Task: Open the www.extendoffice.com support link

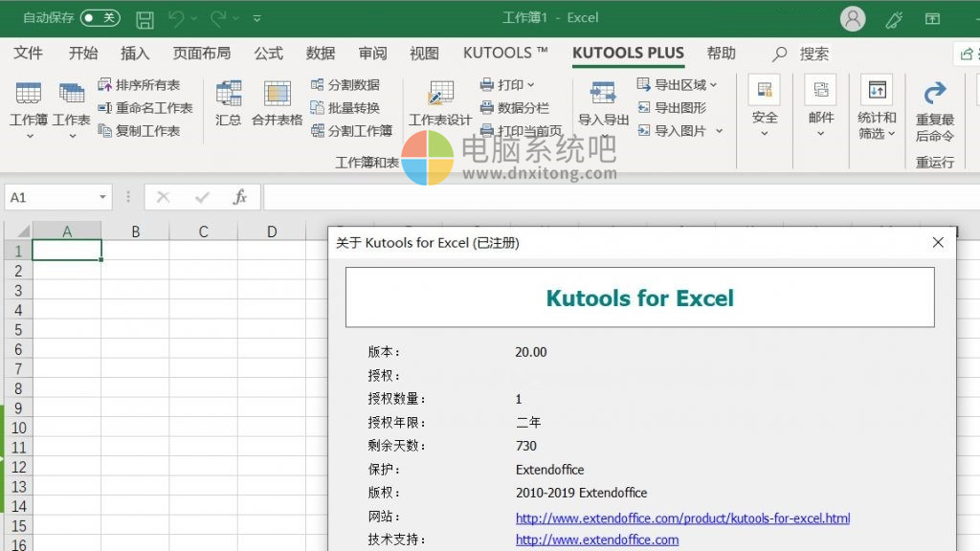Action: click(x=597, y=540)
